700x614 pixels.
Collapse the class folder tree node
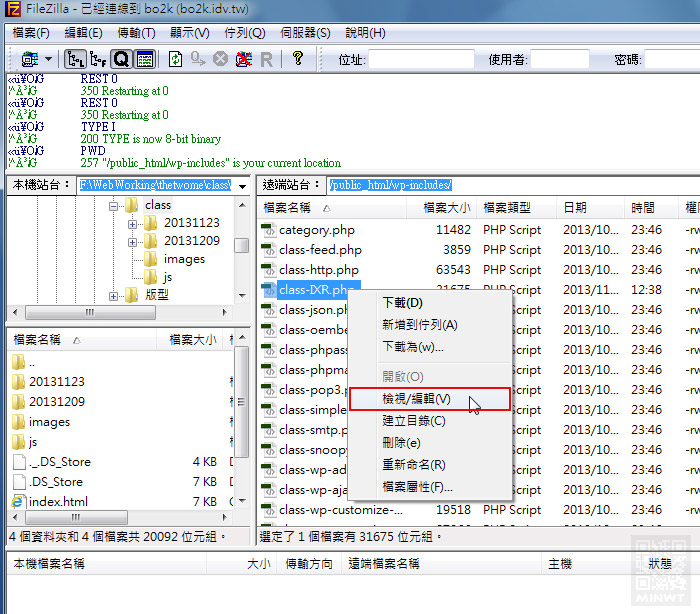(113, 206)
